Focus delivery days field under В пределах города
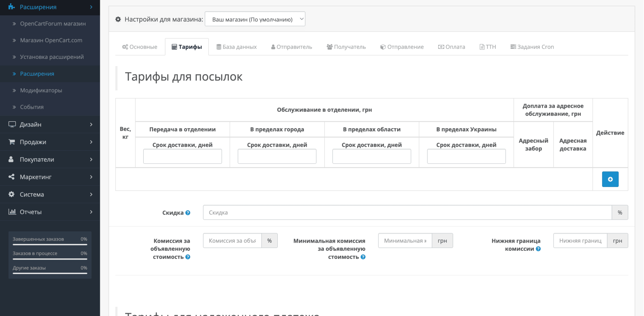Viewport: 644px width, 316px height. click(277, 156)
